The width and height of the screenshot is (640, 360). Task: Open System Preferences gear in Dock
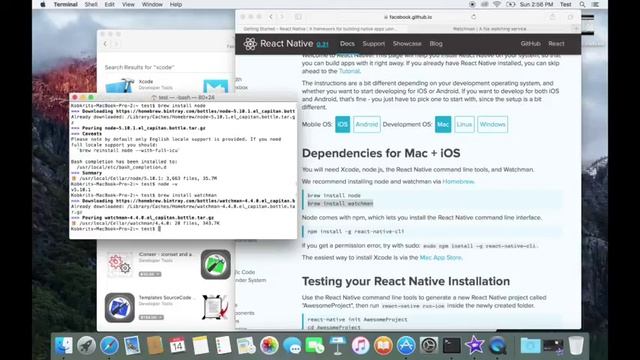[429, 346]
